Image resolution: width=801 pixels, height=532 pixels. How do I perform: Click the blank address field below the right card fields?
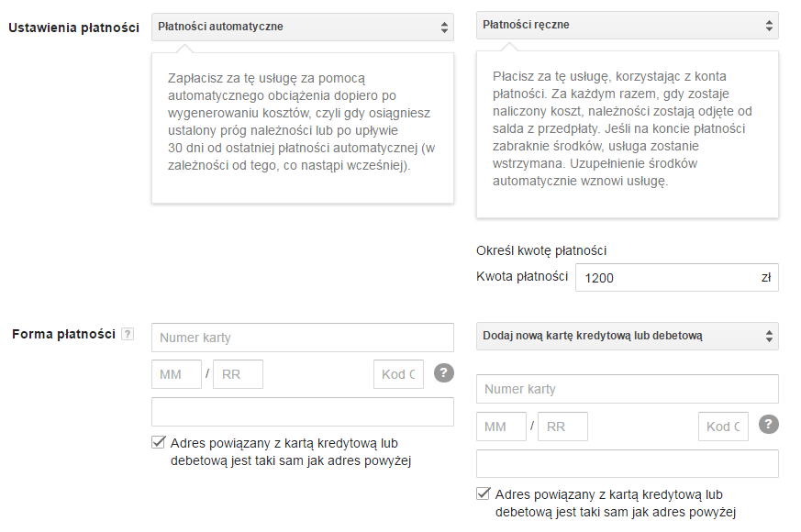point(627,463)
